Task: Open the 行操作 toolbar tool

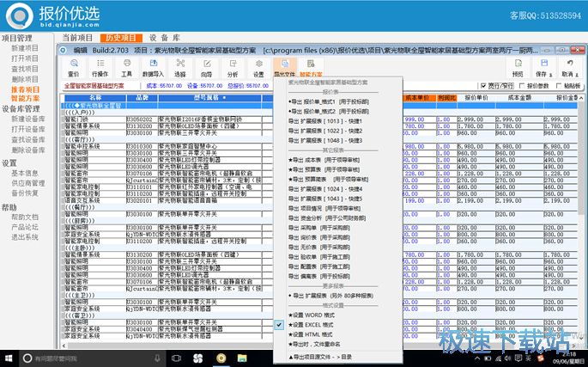Action: 100,66
